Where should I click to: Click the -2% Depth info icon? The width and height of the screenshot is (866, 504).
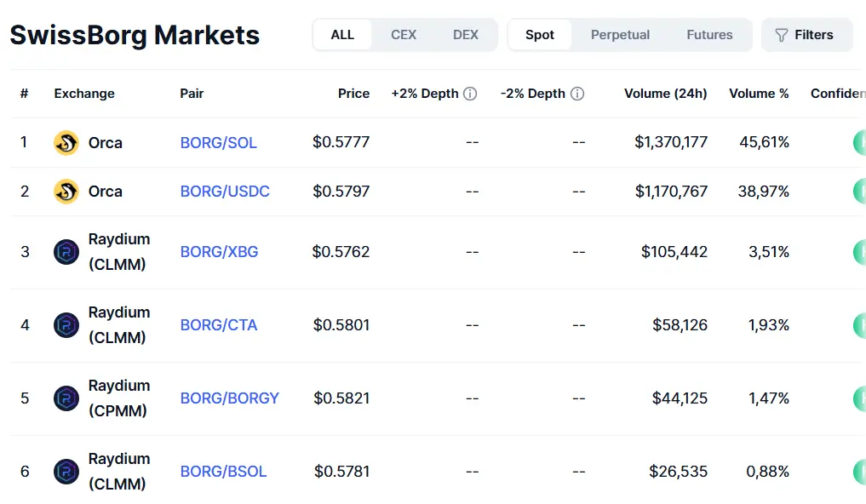577,94
